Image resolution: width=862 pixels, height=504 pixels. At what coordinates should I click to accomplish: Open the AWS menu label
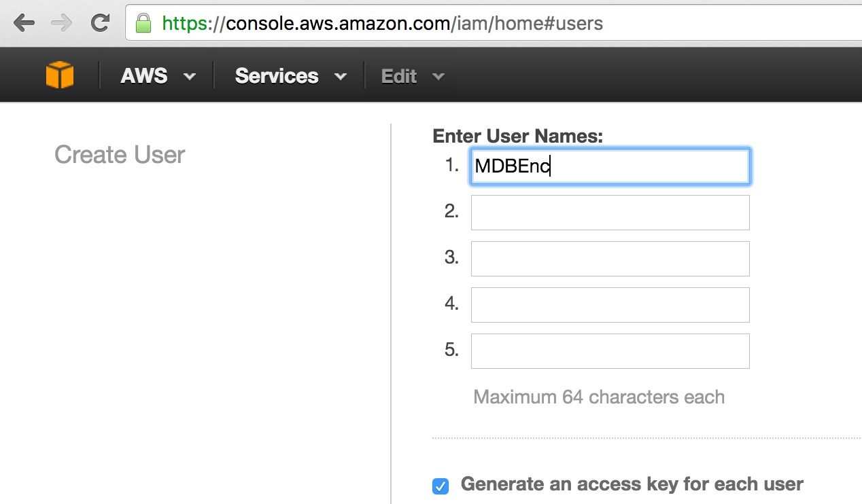tap(144, 76)
